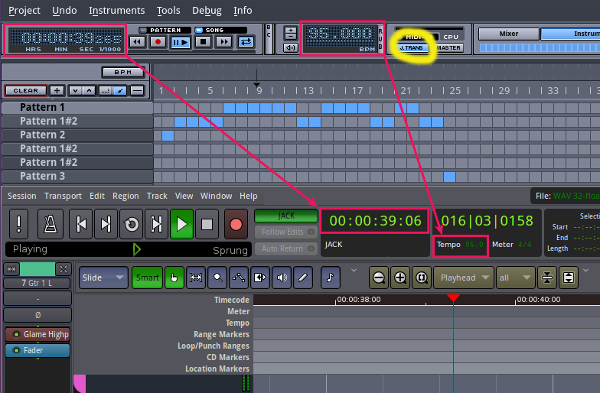Toggle the Follow Edits option
Image resolution: width=600 pixels, height=393 pixels.
(x=286, y=232)
